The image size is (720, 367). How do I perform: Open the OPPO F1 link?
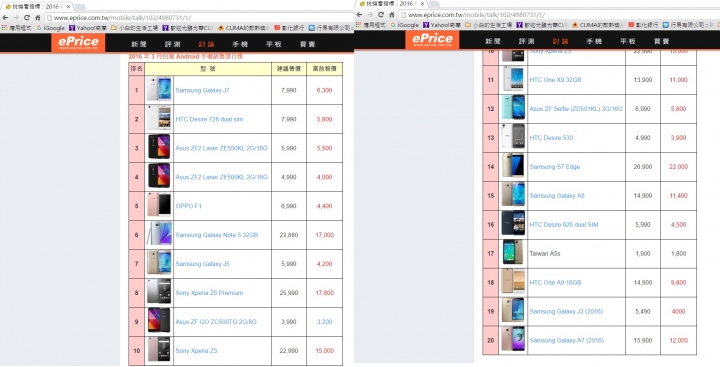(188, 206)
